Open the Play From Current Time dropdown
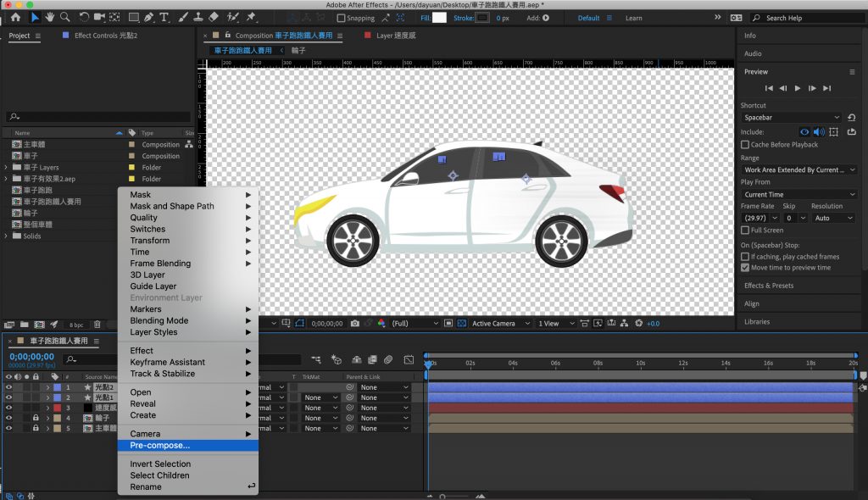Viewport: 868px width, 500px height. click(799, 194)
